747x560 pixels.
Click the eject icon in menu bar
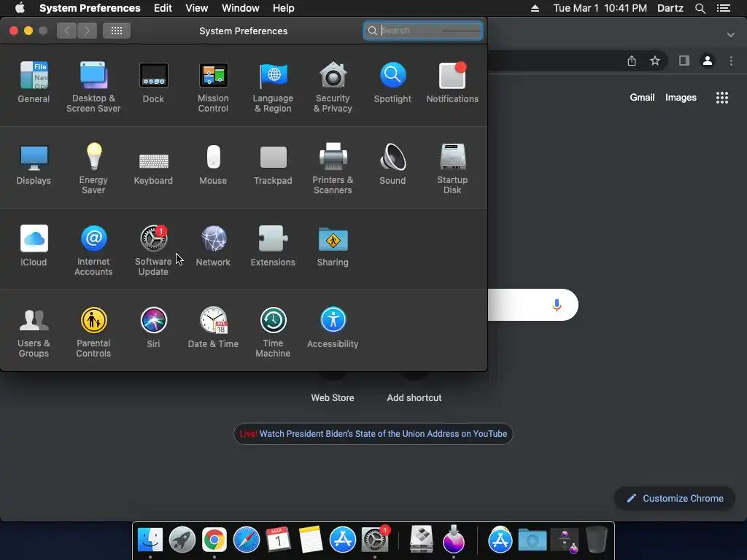click(535, 8)
